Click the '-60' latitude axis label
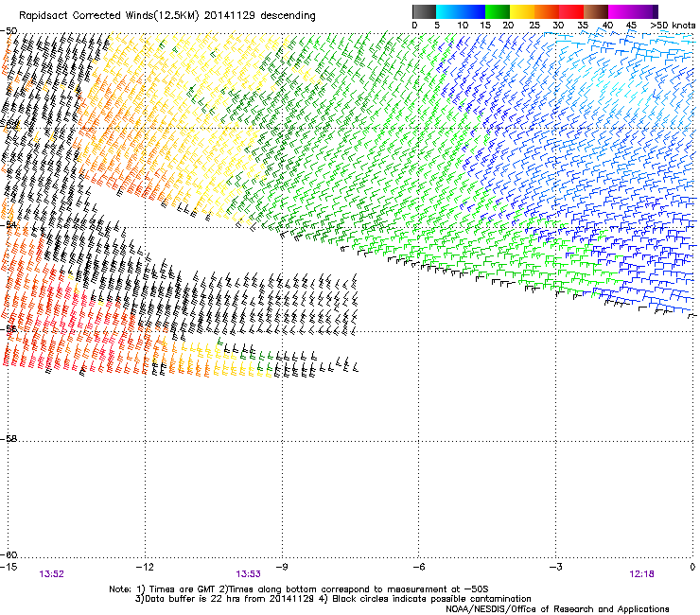 (x=9, y=554)
